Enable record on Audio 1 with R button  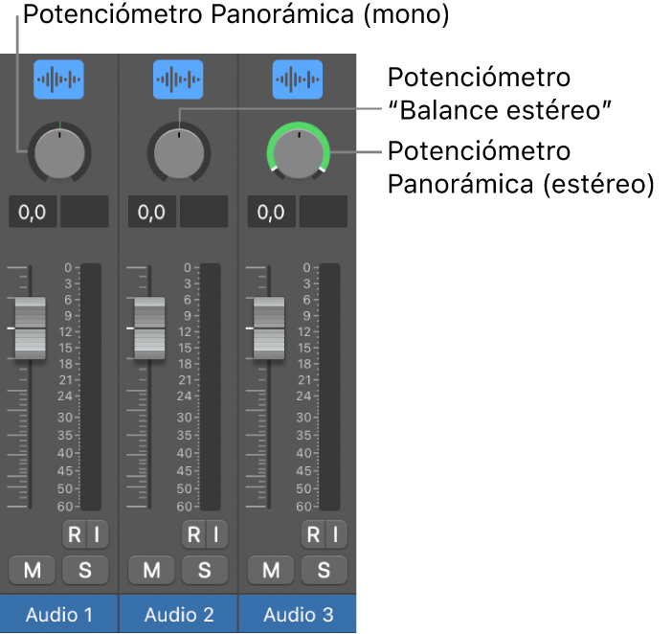click(74, 535)
